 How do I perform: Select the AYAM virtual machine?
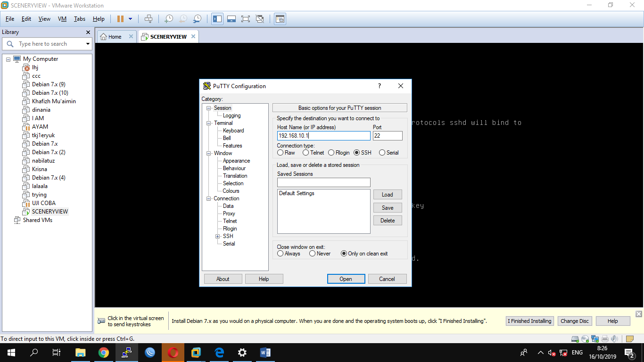pyautogui.click(x=40, y=127)
